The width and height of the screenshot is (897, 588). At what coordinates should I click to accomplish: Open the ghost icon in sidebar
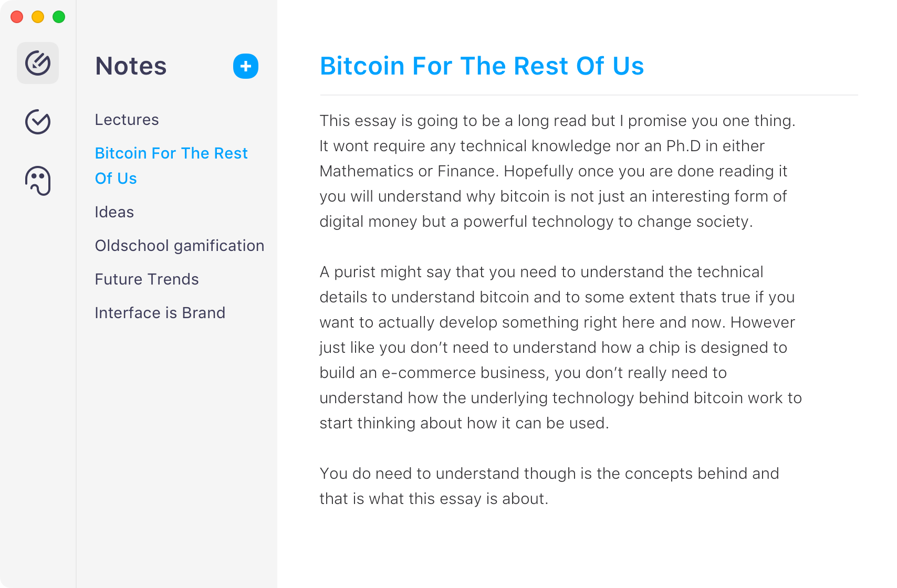38,181
